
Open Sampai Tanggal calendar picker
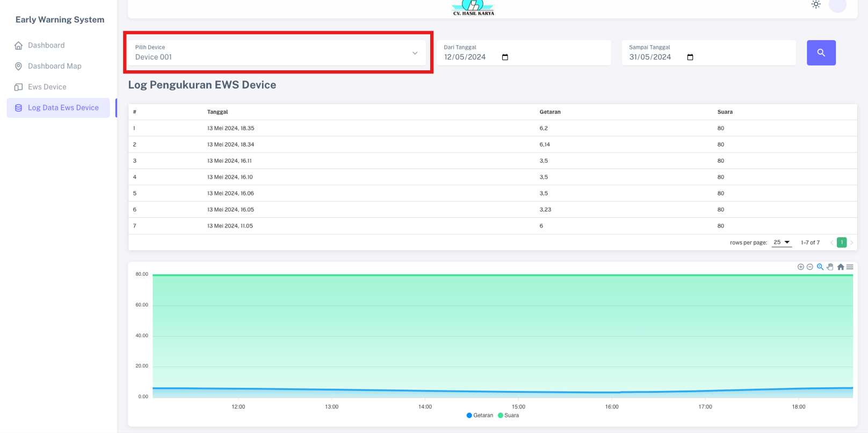point(690,57)
